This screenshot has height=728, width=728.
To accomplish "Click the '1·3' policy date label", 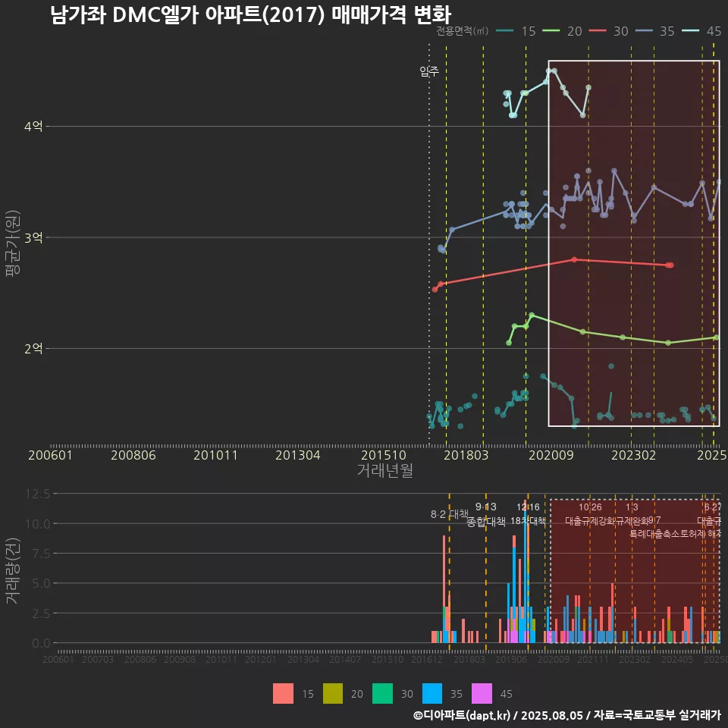I will (x=632, y=507).
